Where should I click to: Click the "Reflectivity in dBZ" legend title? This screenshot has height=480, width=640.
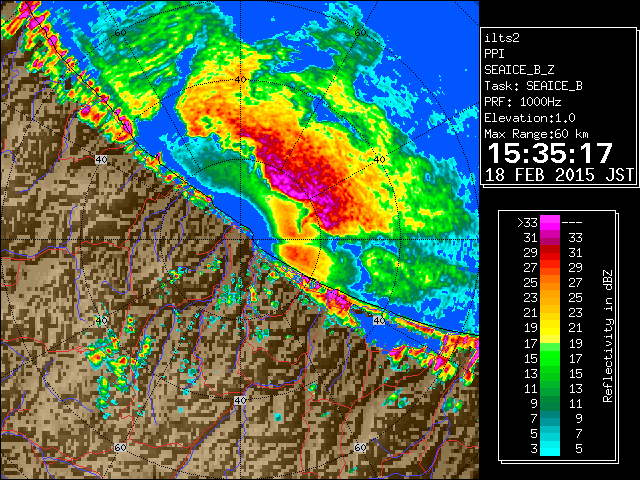pos(607,336)
